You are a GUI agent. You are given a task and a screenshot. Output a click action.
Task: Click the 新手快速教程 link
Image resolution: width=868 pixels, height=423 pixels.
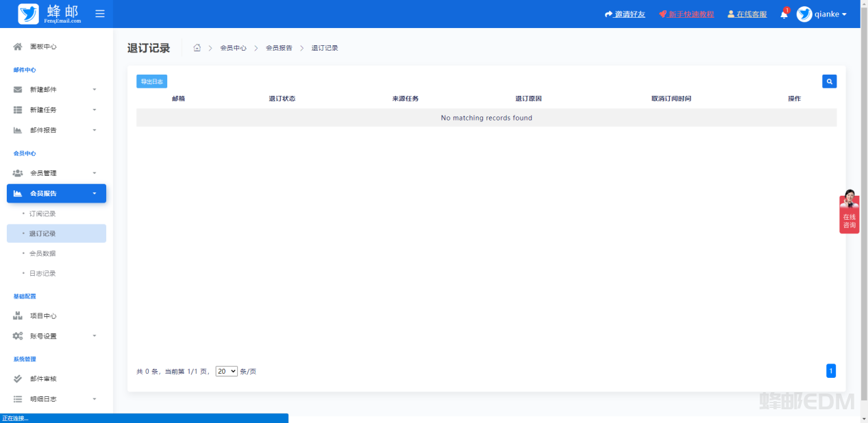pyautogui.click(x=691, y=14)
